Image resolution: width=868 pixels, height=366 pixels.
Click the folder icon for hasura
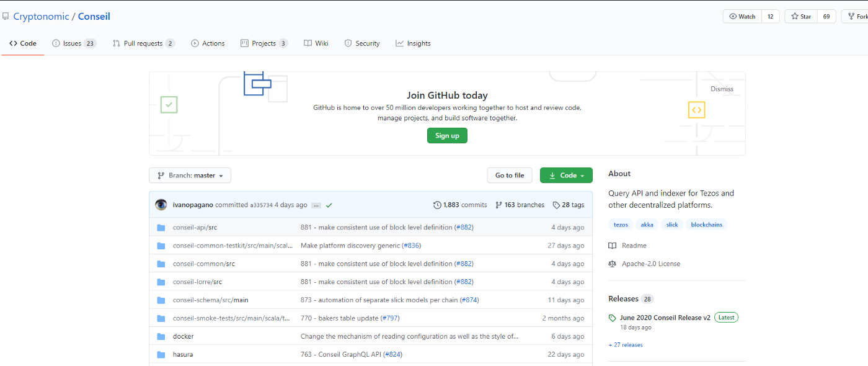click(161, 355)
